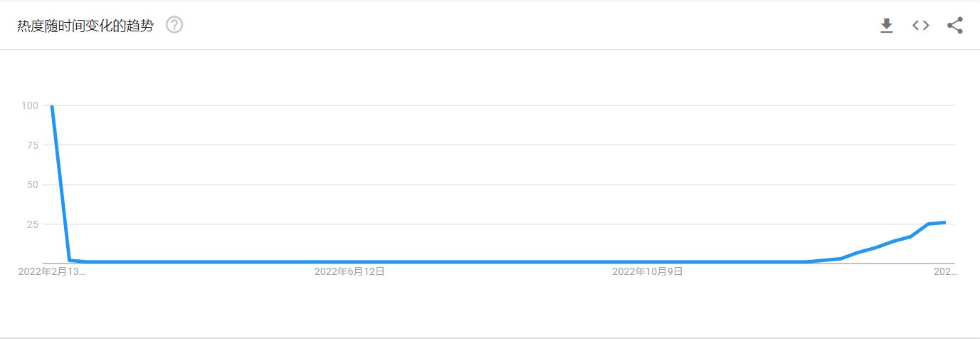The image size is (980, 339).
Task: Click the 100 label on y-axis
Action: tap(30, 106)
